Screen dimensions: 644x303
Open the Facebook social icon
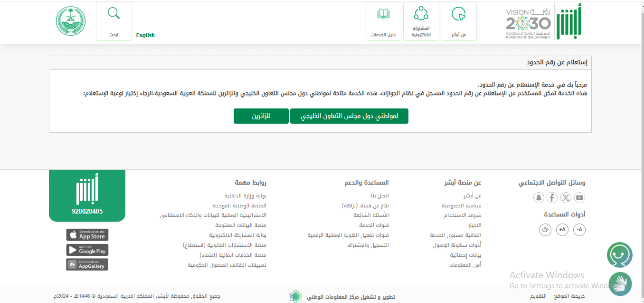(x=552, y=198)
